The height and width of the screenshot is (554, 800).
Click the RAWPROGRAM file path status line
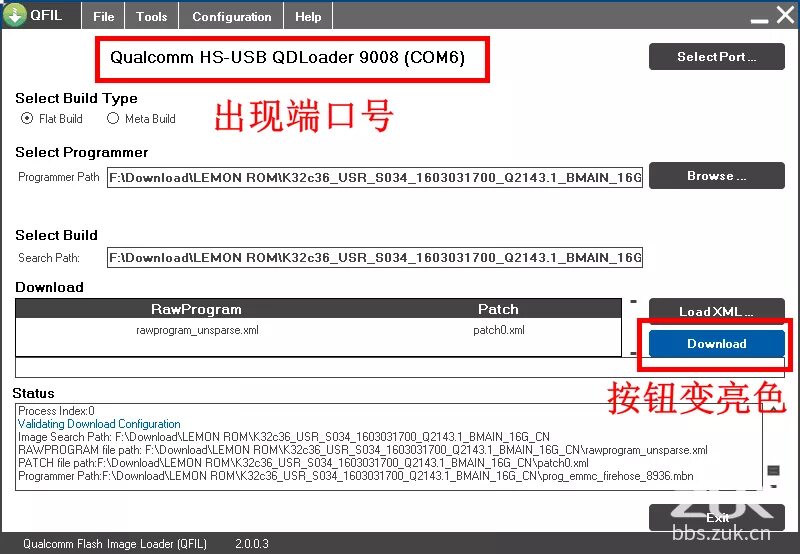[363, 450]
